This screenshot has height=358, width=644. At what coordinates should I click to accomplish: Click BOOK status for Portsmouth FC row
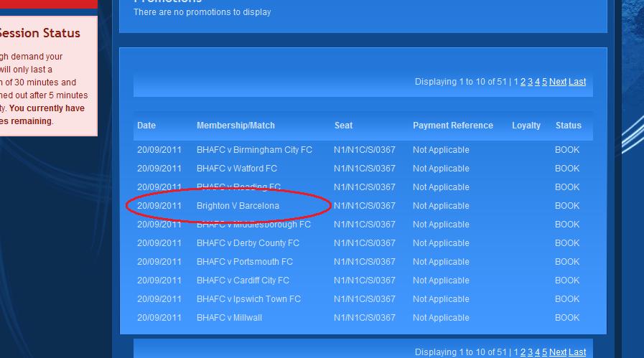[567, 262]
